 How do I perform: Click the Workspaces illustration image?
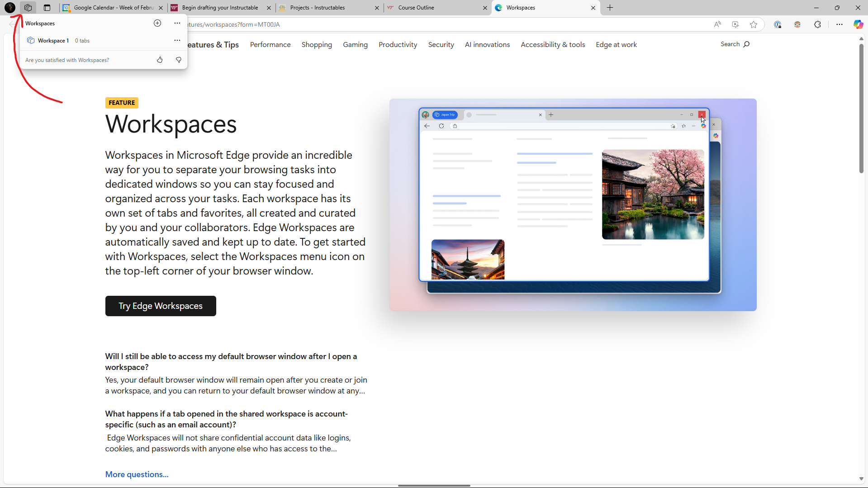point(573,205)
